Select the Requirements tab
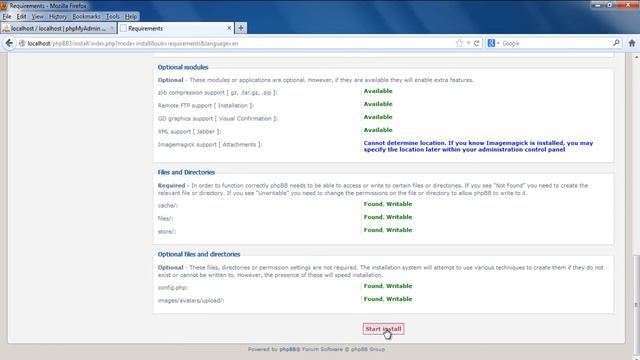Viewport: 640px width, 360px height. 176,28
